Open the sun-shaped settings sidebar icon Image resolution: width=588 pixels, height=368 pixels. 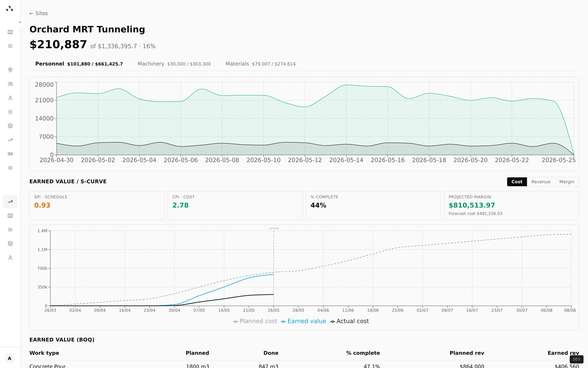coord(10,112)
